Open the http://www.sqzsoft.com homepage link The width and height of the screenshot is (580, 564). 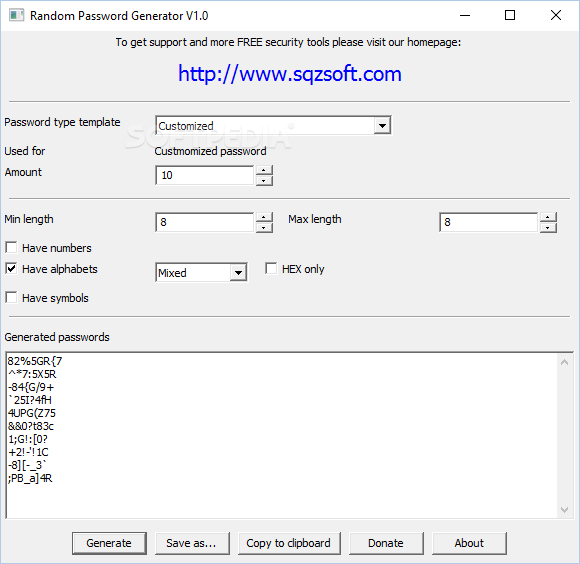pos(290,74)
